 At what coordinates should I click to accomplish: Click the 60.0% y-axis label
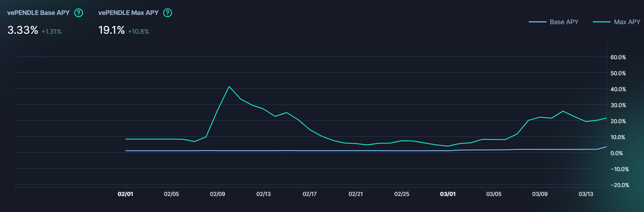[x=618, y=57]
